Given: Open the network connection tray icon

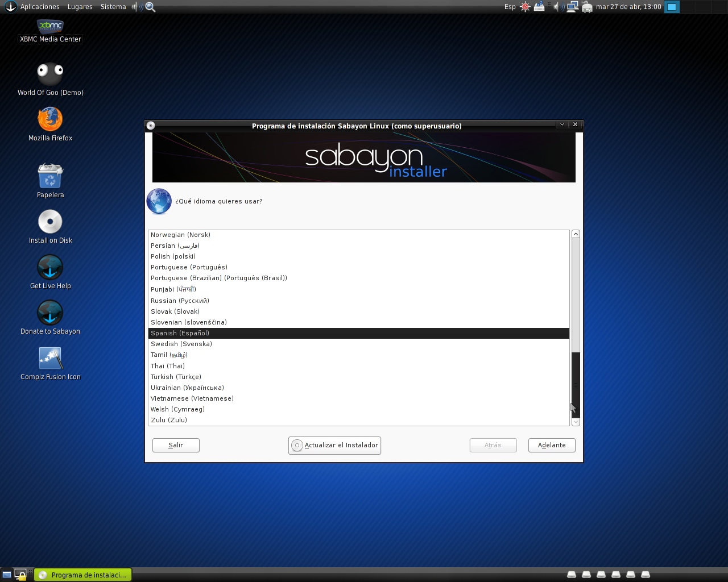Looking at the screenshot, I should (573, 7).
